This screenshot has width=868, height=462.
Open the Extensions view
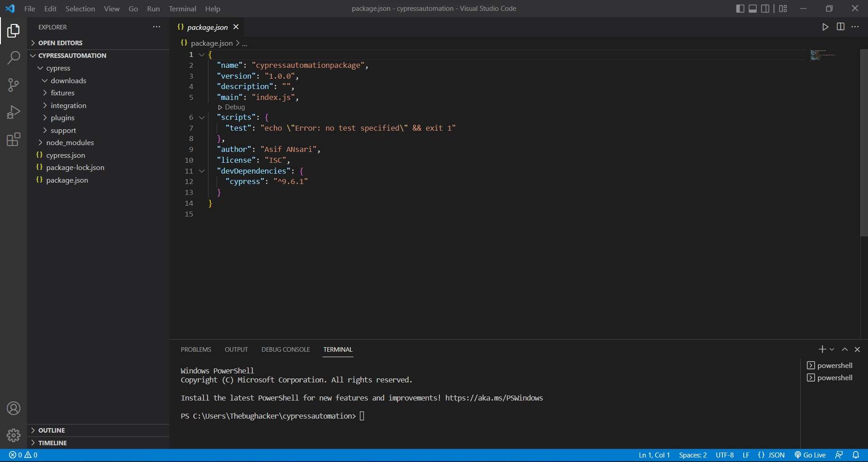[x=14, y=140]
